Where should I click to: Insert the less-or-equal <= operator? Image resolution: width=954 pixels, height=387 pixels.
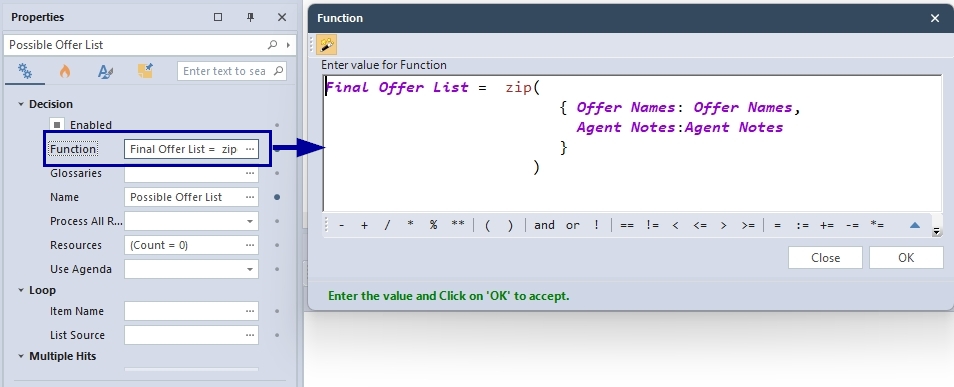click(700, 225)
